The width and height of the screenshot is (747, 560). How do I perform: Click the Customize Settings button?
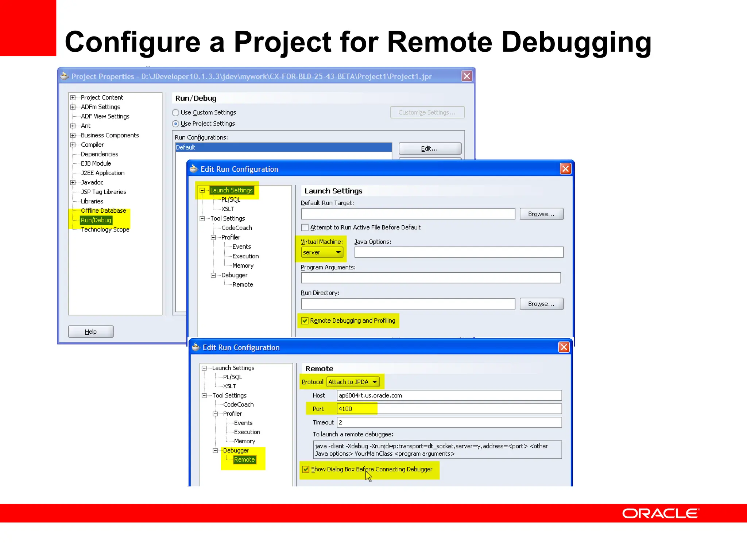coord(427,113)
